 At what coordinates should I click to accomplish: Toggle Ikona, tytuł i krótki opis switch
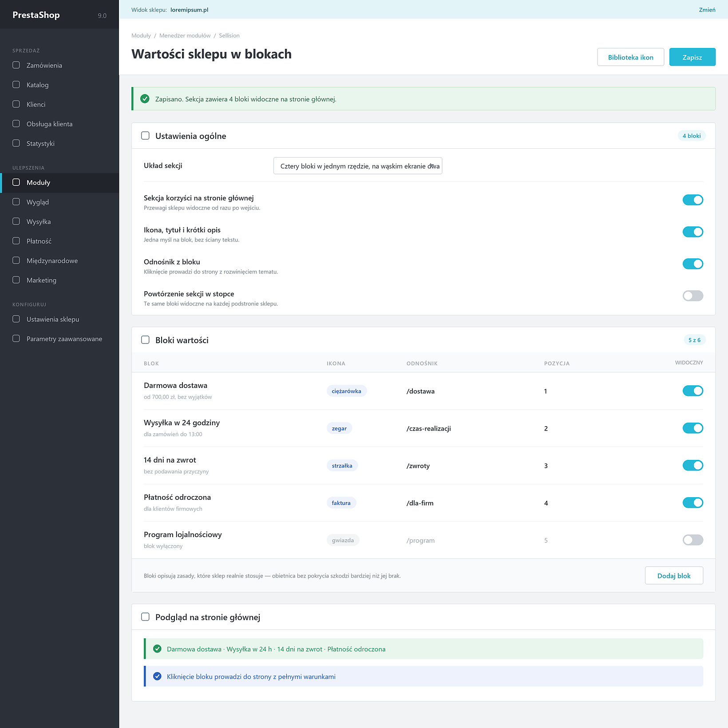click(692, 232)
